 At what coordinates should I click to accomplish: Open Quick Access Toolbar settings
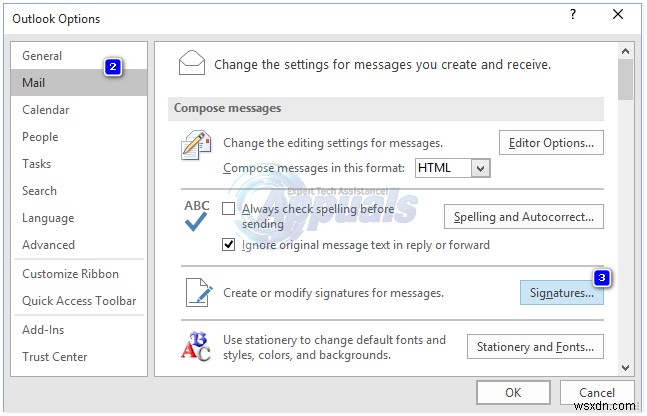(79, 301)
